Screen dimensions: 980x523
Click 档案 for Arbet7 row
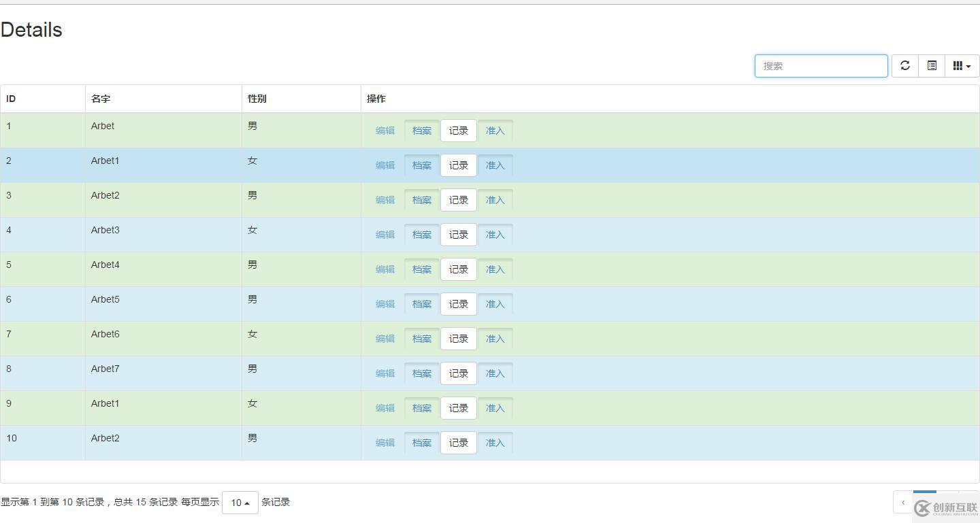pyautogui.click(x=422, y=373)
